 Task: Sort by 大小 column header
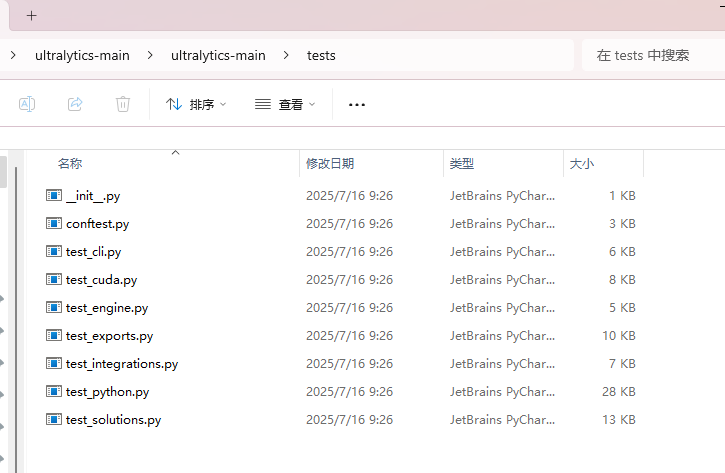point(582,164)
